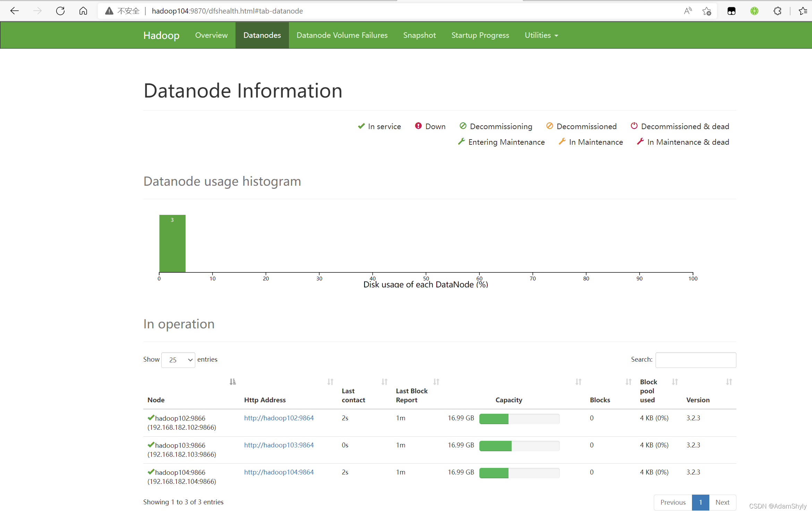The height and width of the screenshot is (513, 812).
Task: Sort by Http Address column icon
Action: click(330, 382)
